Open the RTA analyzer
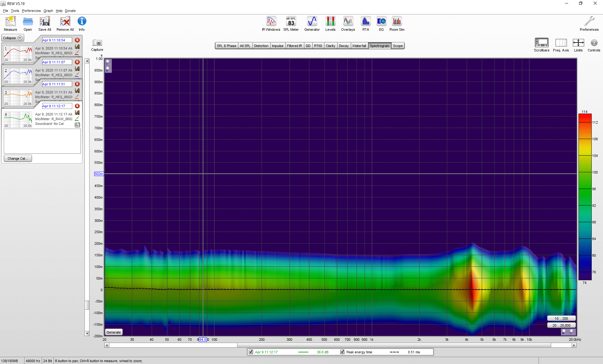Image resolution: width=603 pixels, height=364 pixels. coord(366,24)
